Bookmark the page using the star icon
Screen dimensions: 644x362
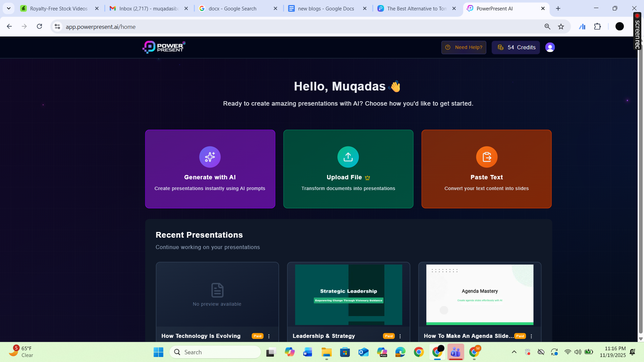click(561, 26)
